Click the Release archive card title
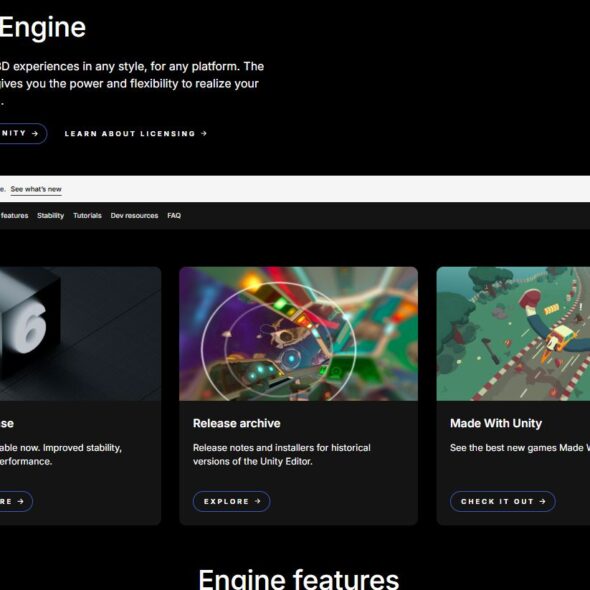Image resolution: width=590 pixels, height=590 pixels. pyautogui.click(x=237, y=423)
